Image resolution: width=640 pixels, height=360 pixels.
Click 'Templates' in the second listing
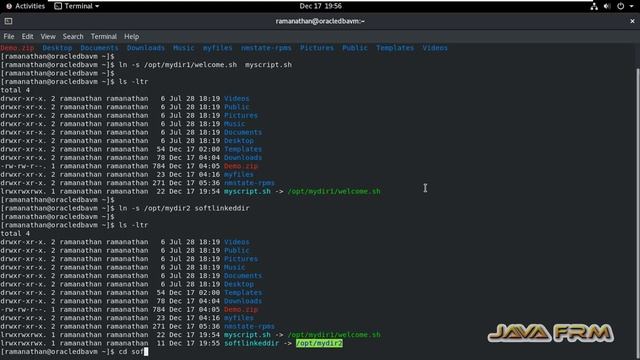243,293
